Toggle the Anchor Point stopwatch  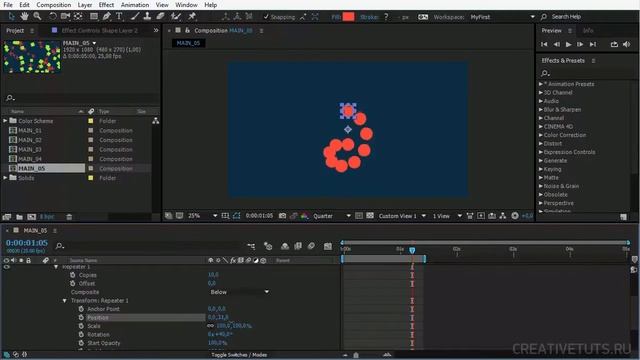[x=81, y=309]
